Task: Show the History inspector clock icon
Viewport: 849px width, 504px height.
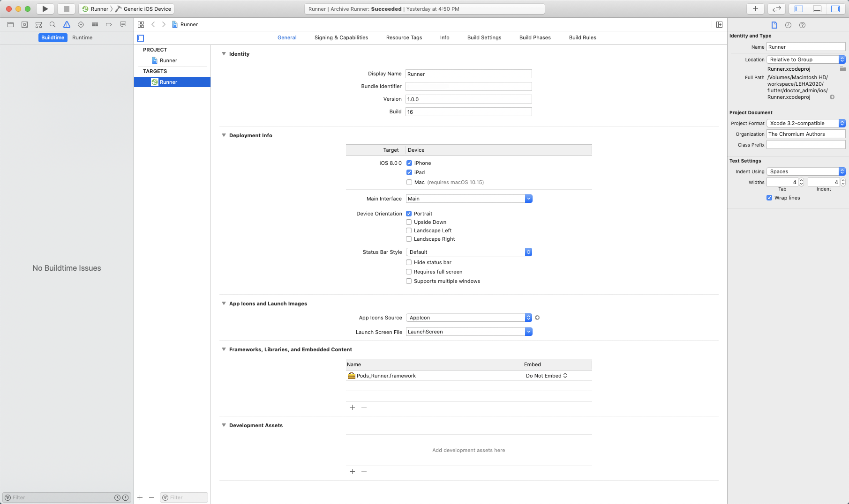Action: point(788,25)
